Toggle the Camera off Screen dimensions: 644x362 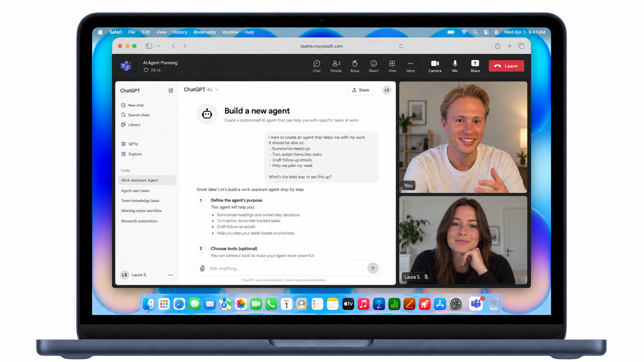coord(435,66)
